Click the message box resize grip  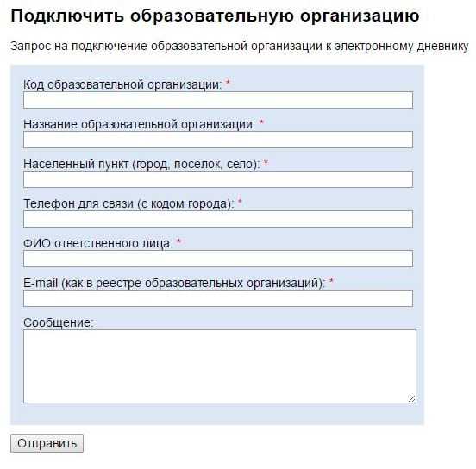tap(411, 399)
